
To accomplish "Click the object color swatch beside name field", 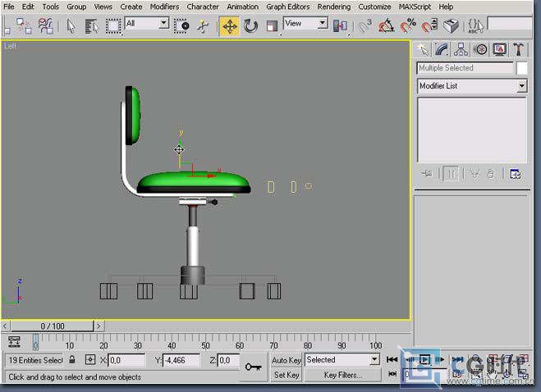I will (x=521, y=69).
